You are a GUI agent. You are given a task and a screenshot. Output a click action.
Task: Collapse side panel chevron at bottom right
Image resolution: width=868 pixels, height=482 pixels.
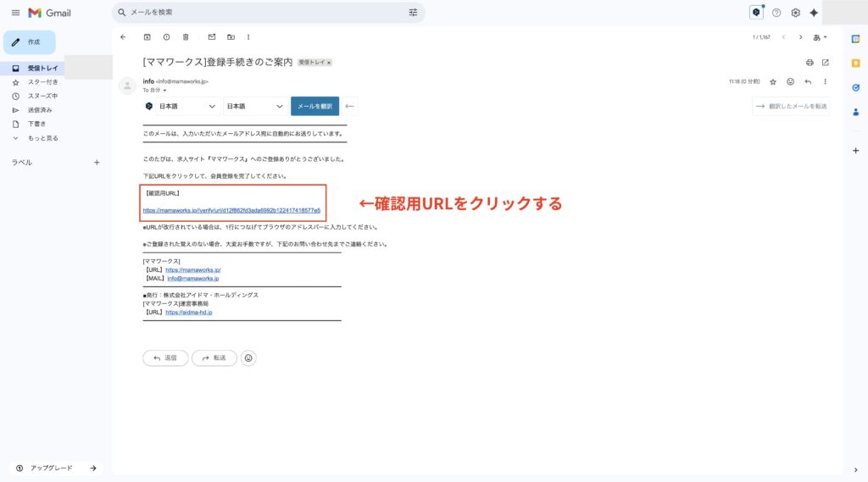(856, 470)
